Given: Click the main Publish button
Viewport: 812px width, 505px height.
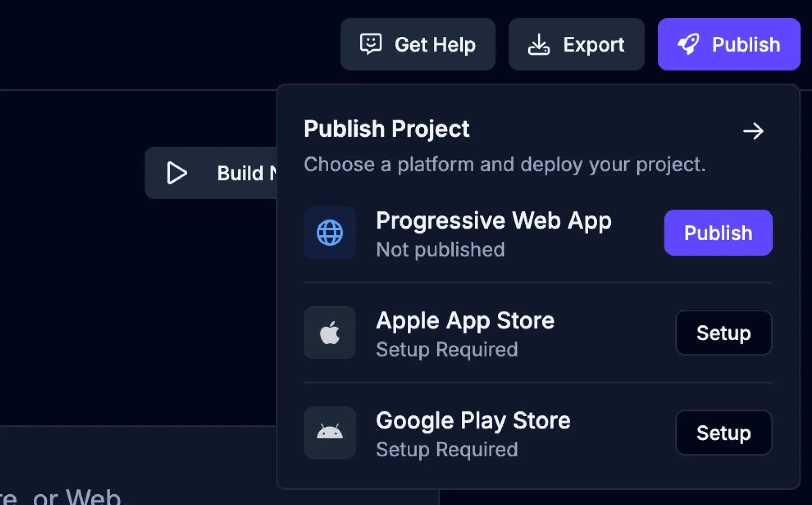Looking at the screenshot, I should (729, 44).
